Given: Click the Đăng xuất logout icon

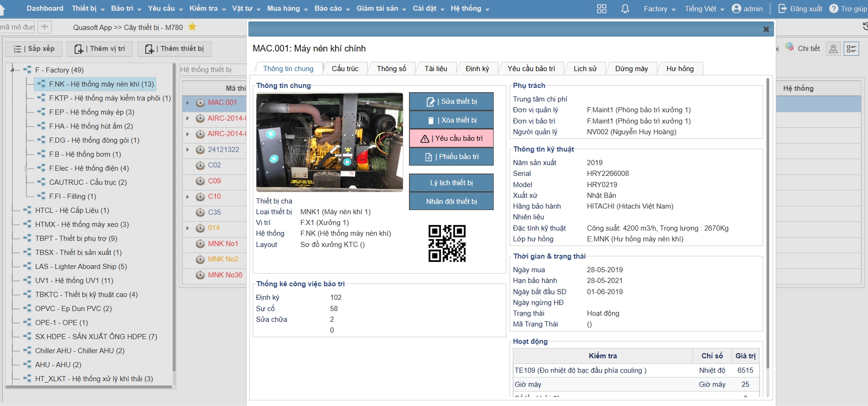Looking at the screenshot, I should tap(782, 8).
